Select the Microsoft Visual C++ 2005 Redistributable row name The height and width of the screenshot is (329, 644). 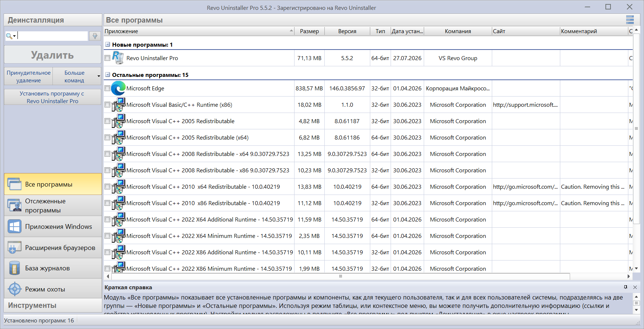pos(180,121)
